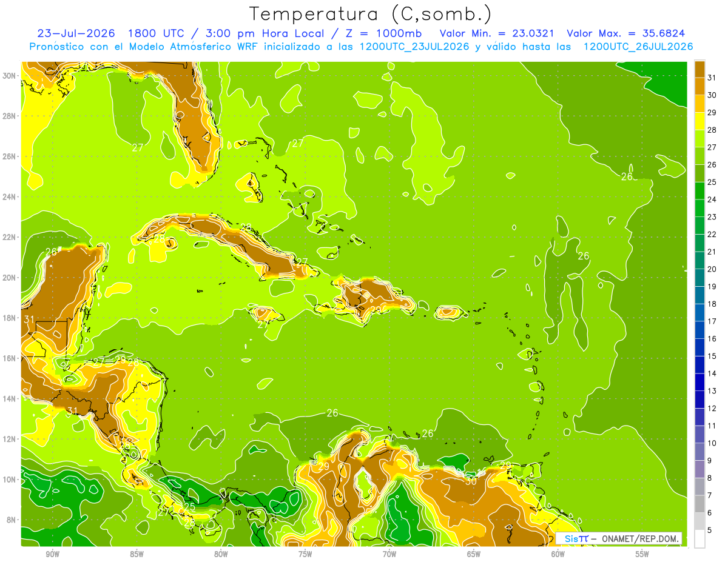Click the '24N' latitude axis label
This screenshot has height=562, width=728.
click(x=9, y=197)
